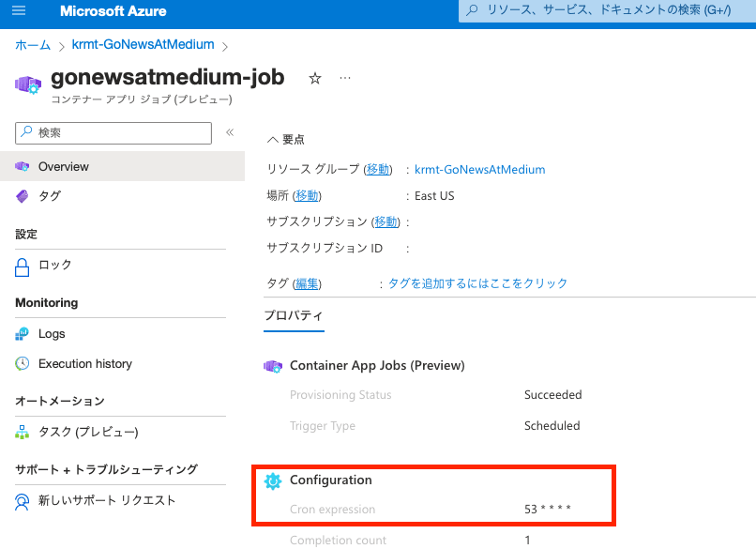Image resolution: width=756 pixels, height=549 pixels.
Task: Click the Logs icon in sidebar
Action: coord(23,334)
